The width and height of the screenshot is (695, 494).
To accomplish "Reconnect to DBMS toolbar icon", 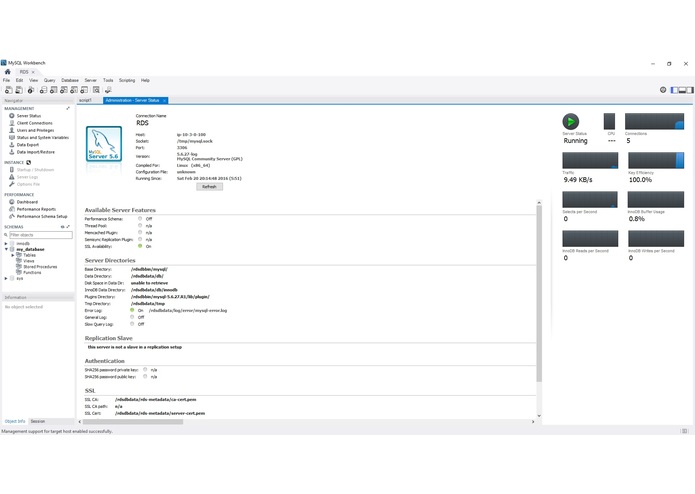I will 108,90.
